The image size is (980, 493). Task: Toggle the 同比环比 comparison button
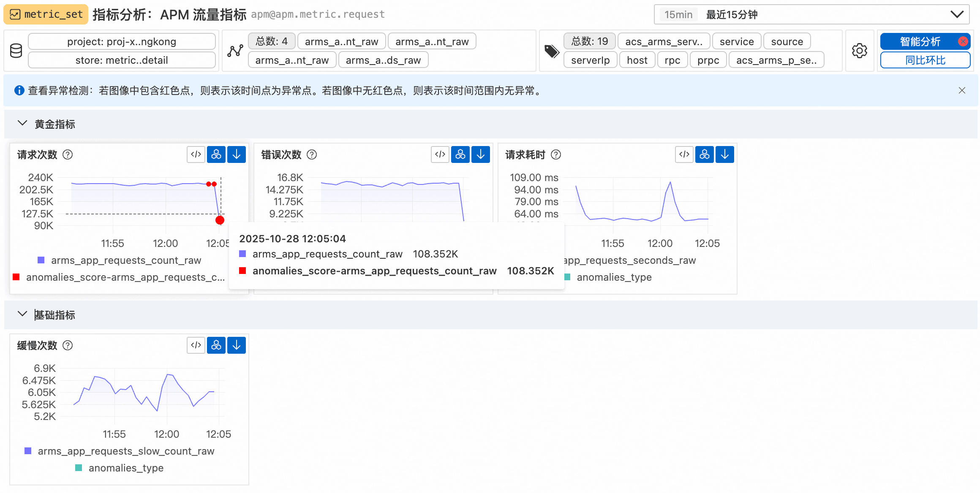(x=925, y=60)
